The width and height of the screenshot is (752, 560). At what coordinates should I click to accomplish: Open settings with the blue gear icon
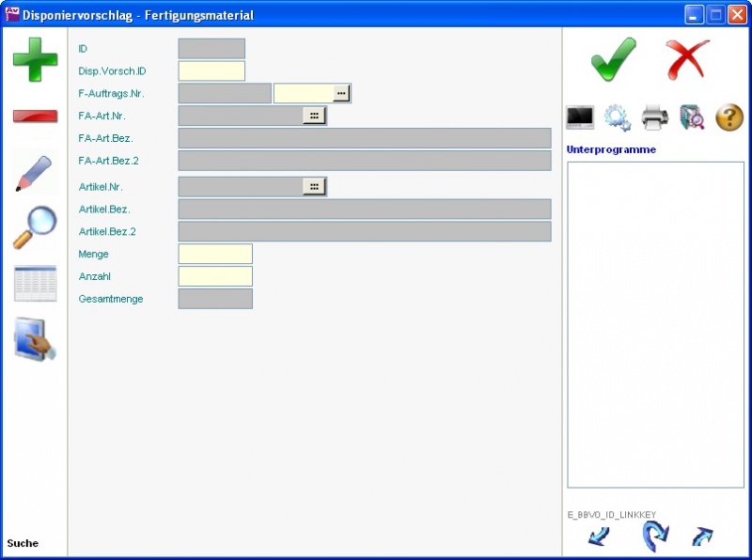(x=617, y=117)
